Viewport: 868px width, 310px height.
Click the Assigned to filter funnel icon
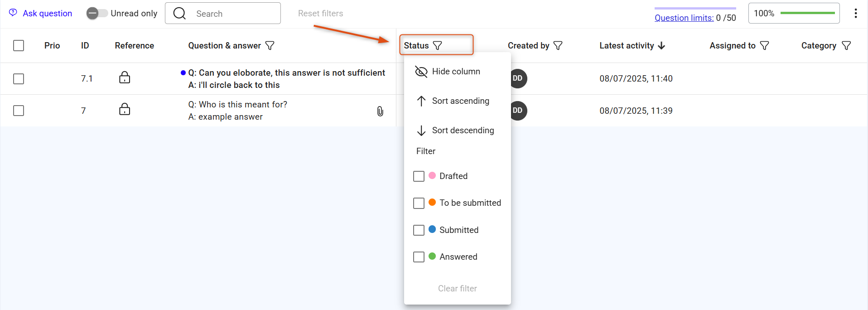[765, 45]
